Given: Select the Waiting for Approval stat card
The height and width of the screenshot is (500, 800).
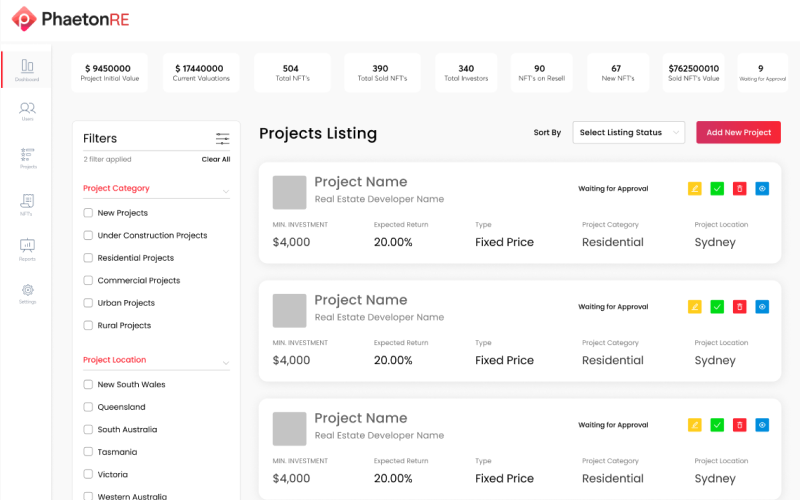Looking at the screenshot, I should 762,73.
